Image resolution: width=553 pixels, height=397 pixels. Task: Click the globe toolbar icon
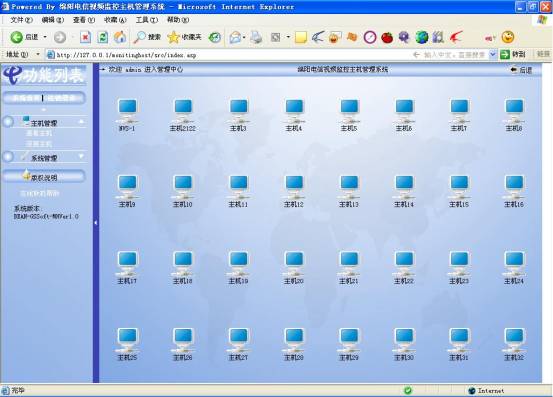tap(421, 37)
